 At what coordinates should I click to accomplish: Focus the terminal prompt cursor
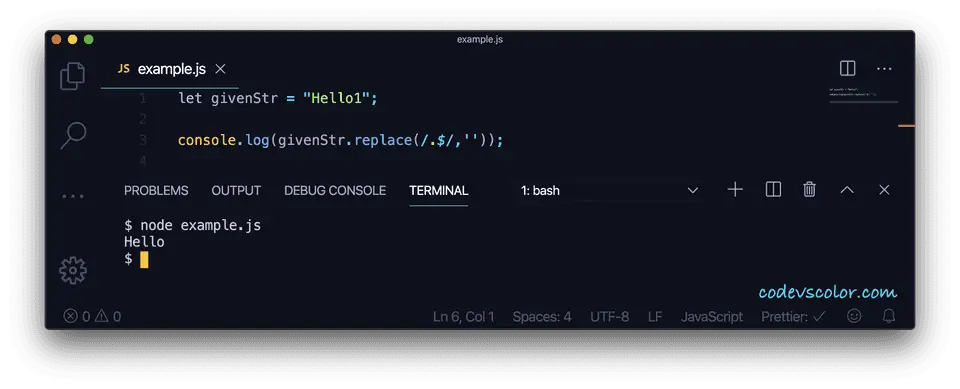(144, 260)
